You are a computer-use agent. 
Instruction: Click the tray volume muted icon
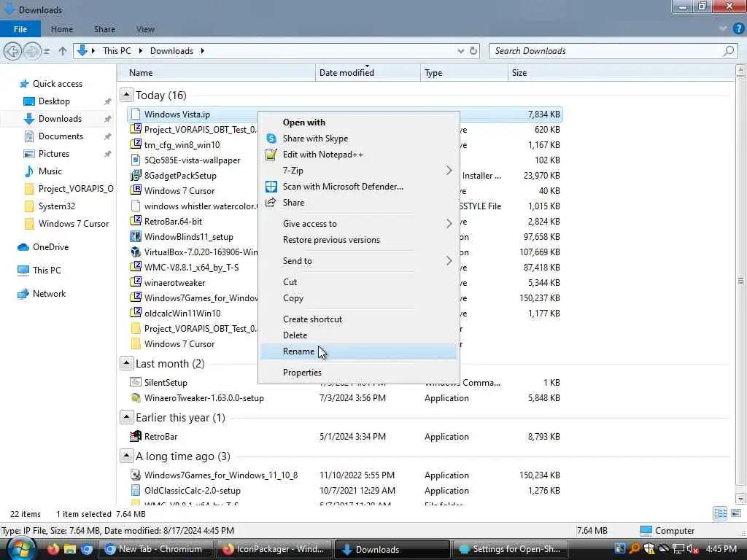(693, 549)
